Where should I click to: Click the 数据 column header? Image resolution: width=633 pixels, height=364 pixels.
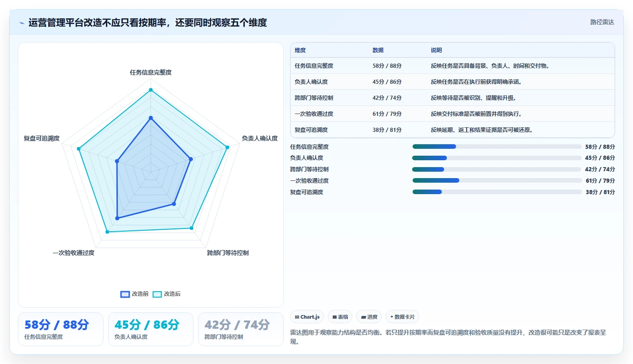[378, 50]
